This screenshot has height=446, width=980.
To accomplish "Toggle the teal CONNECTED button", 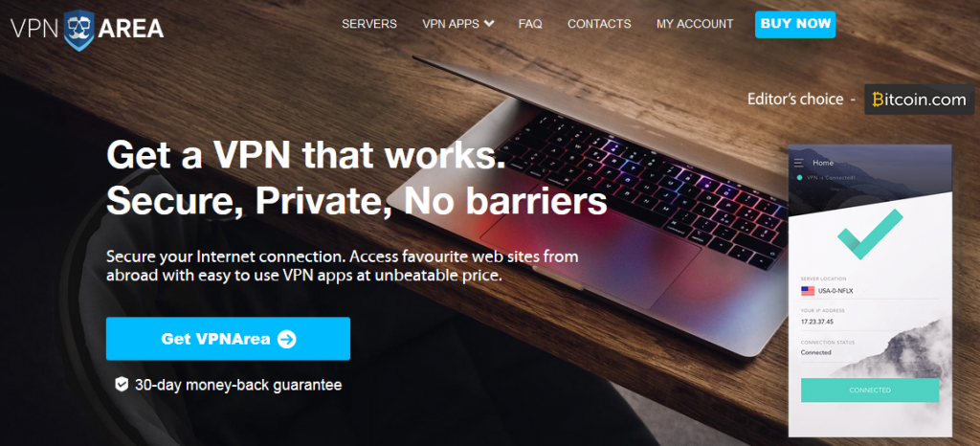I will (870, 390).
